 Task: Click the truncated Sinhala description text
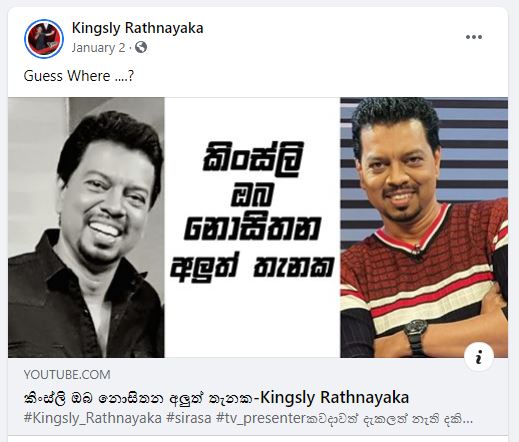(389, 419)
